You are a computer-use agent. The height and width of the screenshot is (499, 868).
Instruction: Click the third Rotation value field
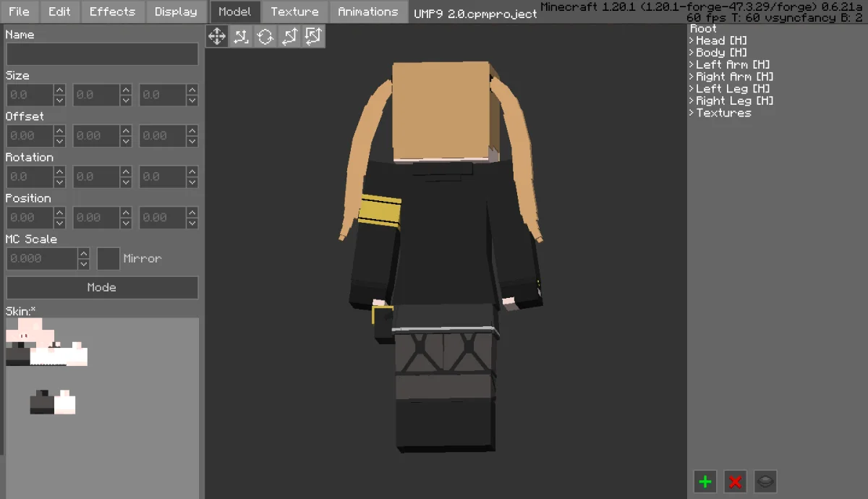pyautogui.click(x=163, y=176)
